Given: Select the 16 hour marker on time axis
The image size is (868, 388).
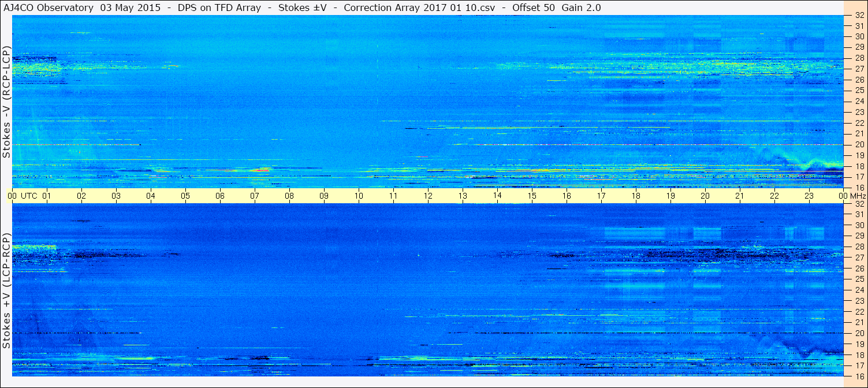Looking at the screenshot, I should coord(567,196).
